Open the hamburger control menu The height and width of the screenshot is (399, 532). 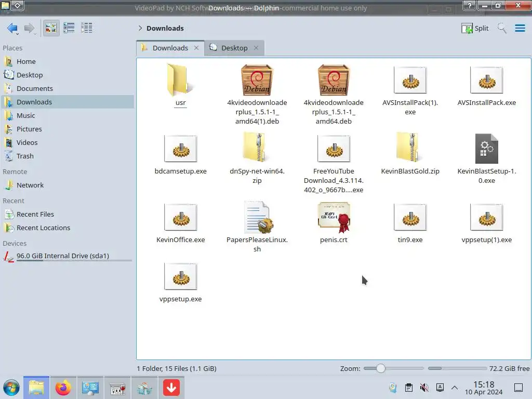[x=520, y=28]
